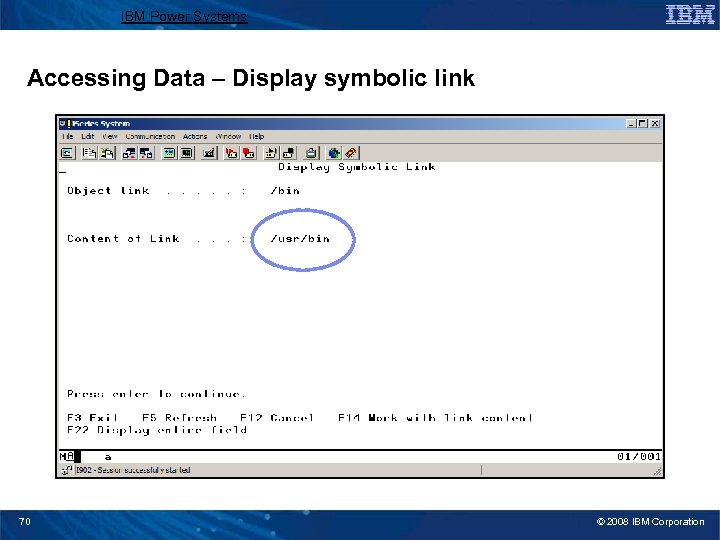Click the Content of Link field label
Viewport: 720px width, 540px height.
click(x=123, y=239)
